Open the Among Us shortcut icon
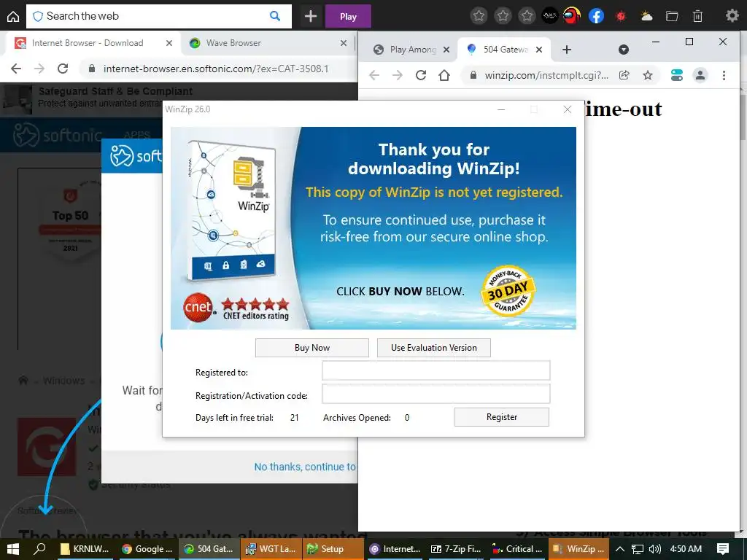The image size is (747, 560). [573, 16]
